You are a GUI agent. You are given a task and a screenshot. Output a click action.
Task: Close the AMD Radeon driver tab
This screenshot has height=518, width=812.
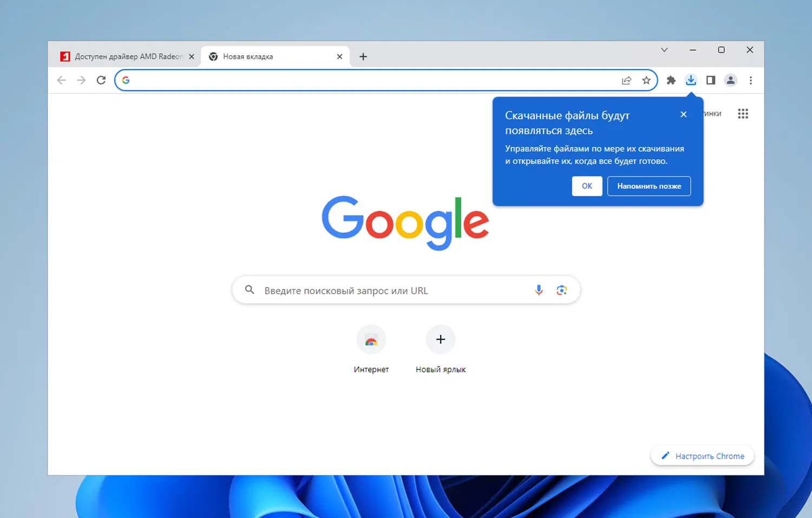(192, 56)
